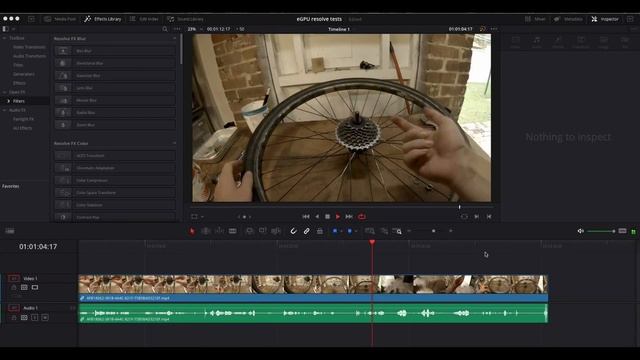
Task: Toggle the effects sidebar panel layout icon
Action: click(5, 29)
